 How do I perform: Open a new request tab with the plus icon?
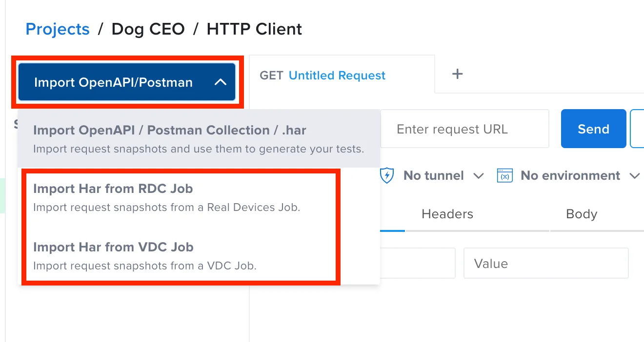coord(457,74)
